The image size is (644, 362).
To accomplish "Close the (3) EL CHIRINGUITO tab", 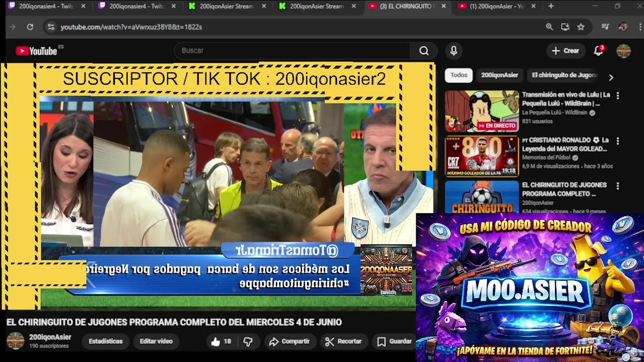I will point(443,6).
